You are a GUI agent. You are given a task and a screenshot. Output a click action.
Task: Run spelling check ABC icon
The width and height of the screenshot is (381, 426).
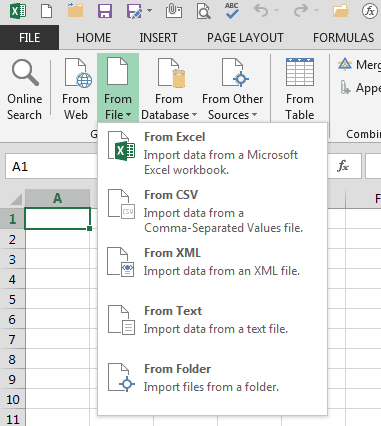tap(232, 11)
